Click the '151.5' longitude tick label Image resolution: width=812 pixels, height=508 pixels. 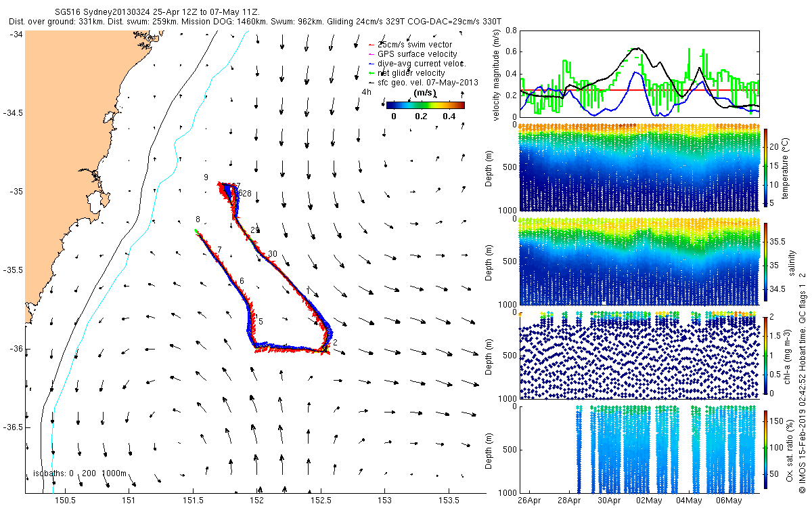[x=193, y=501]
